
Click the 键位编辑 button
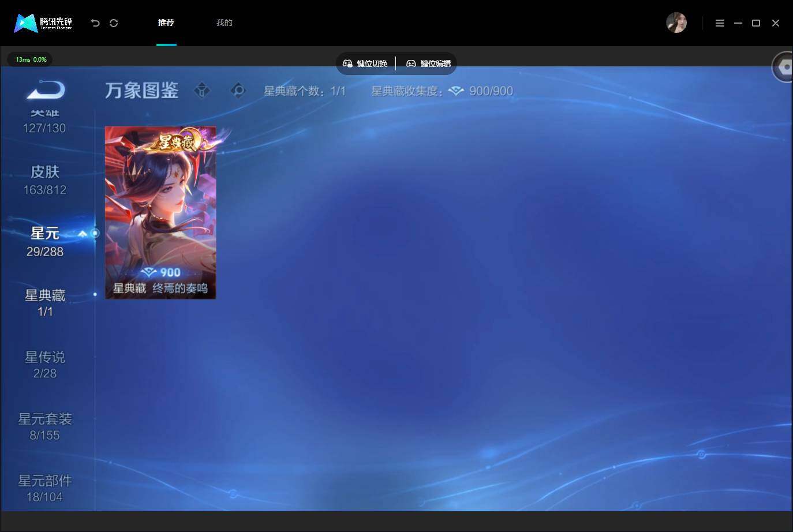click(429, 63)
